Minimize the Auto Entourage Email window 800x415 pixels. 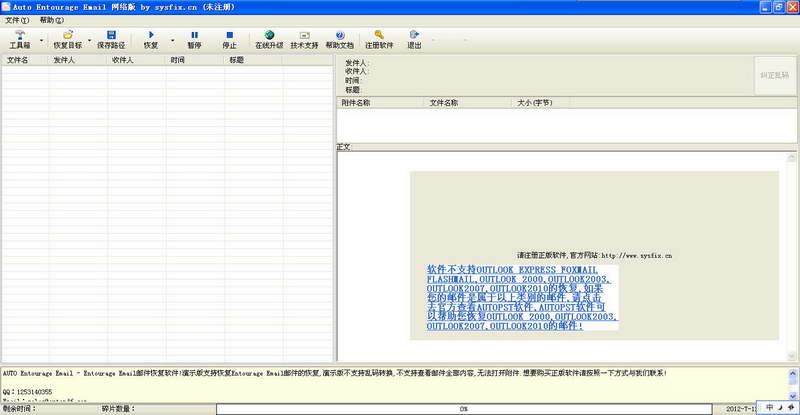pyautogui.click(x=765, y=7)
